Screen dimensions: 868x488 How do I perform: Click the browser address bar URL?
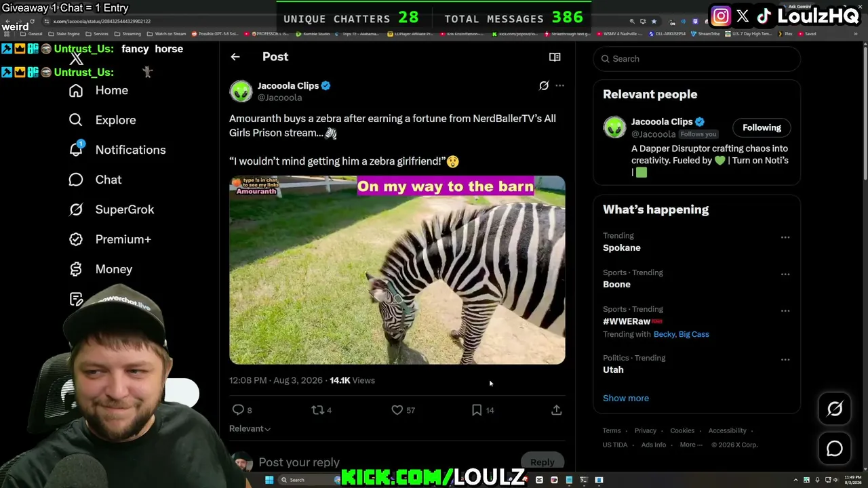click(x=102, y=22)
